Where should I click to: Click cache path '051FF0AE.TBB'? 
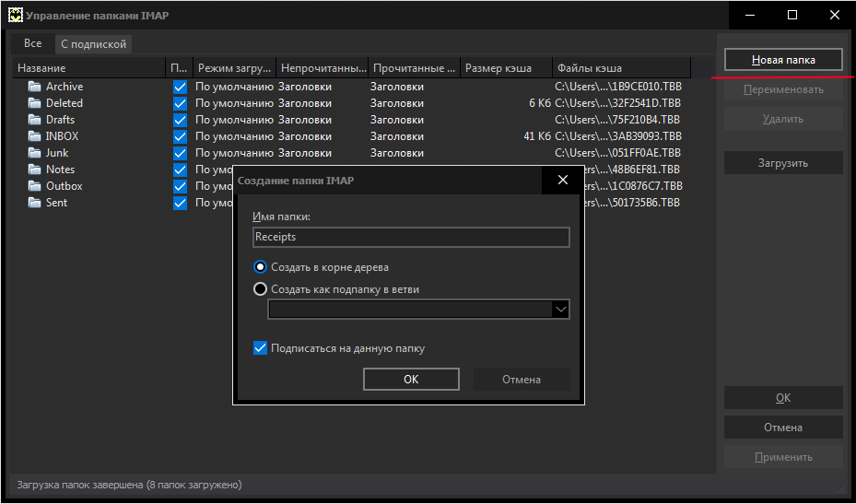coord(617,153)
